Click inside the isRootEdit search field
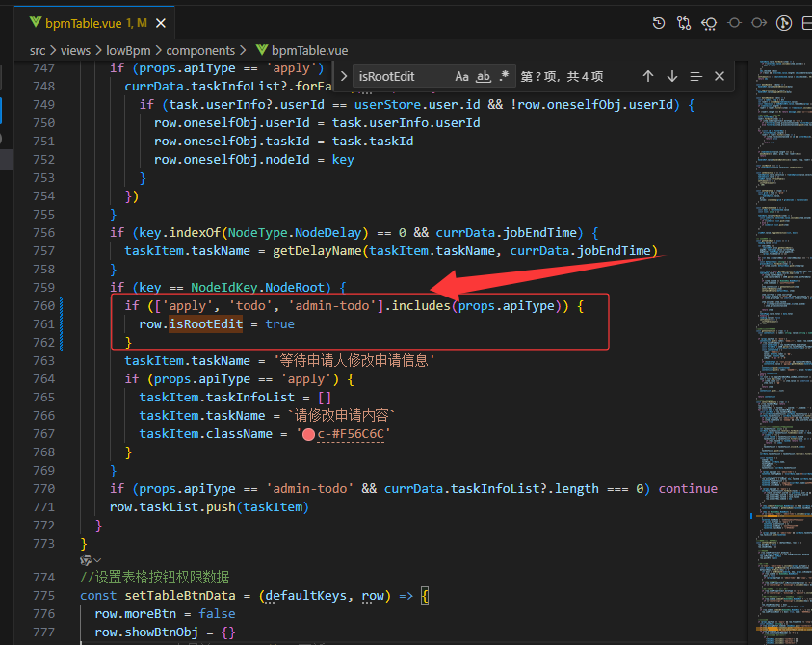Viewport: 812px width, 645px height. (400, 76)
